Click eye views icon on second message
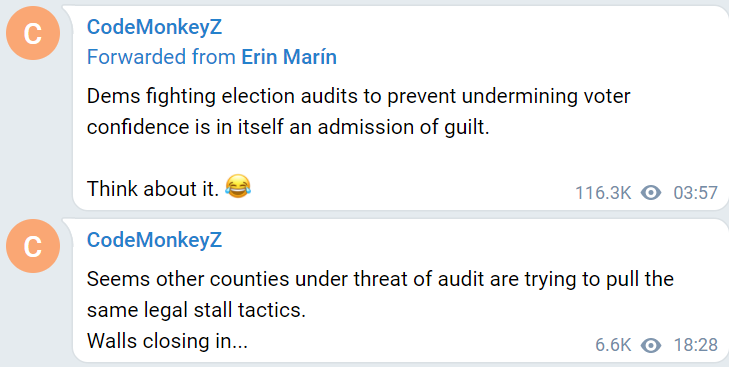Image resolution: width=729 pixels, height=367 pixels. coord(651,345)
